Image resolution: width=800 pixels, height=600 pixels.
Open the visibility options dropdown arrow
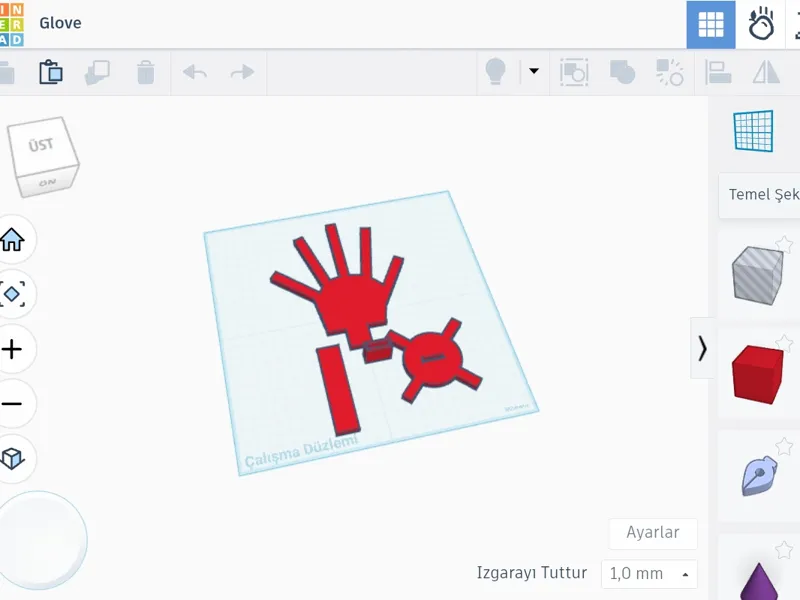click(x=534, y=71)
